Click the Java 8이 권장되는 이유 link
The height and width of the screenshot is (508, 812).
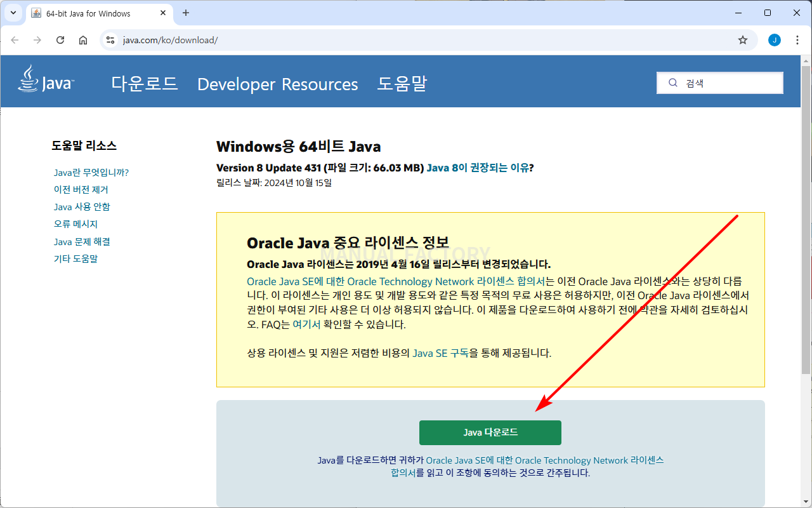(478, 168)
